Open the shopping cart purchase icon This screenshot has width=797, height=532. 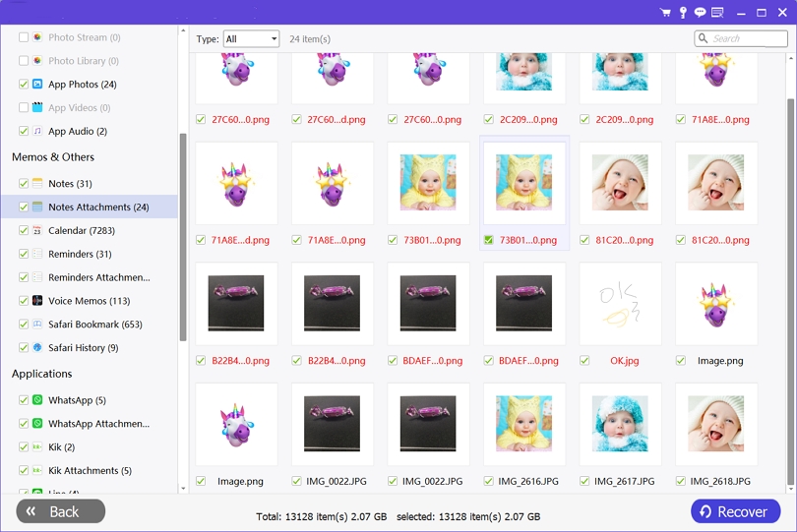click(666, 13)
